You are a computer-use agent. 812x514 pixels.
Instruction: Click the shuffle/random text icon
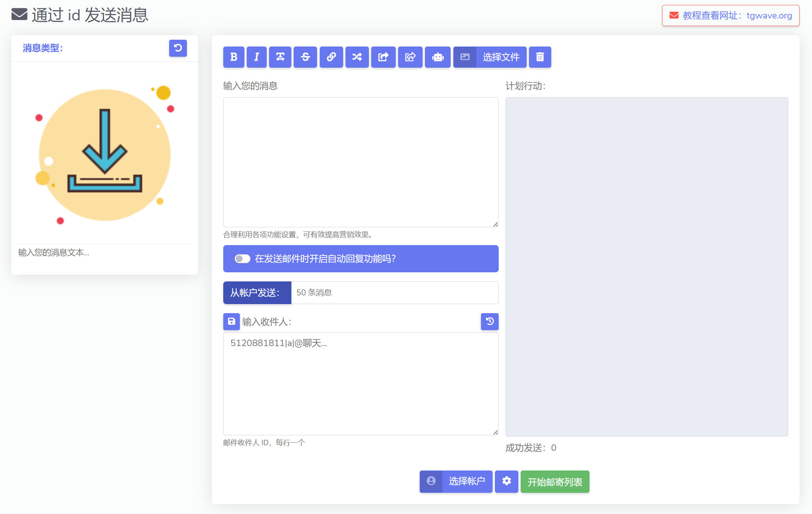tap(357, 57)
